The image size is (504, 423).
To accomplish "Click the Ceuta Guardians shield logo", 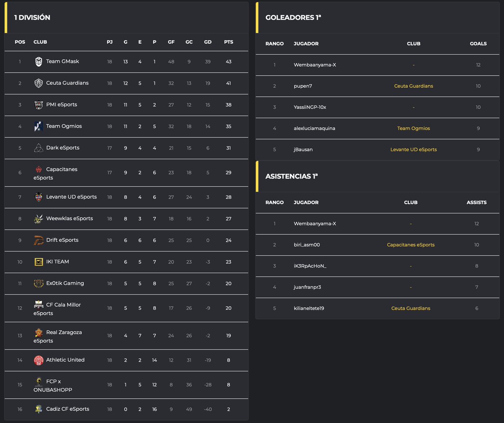I will pyautogui.click(x=39, y=83).
